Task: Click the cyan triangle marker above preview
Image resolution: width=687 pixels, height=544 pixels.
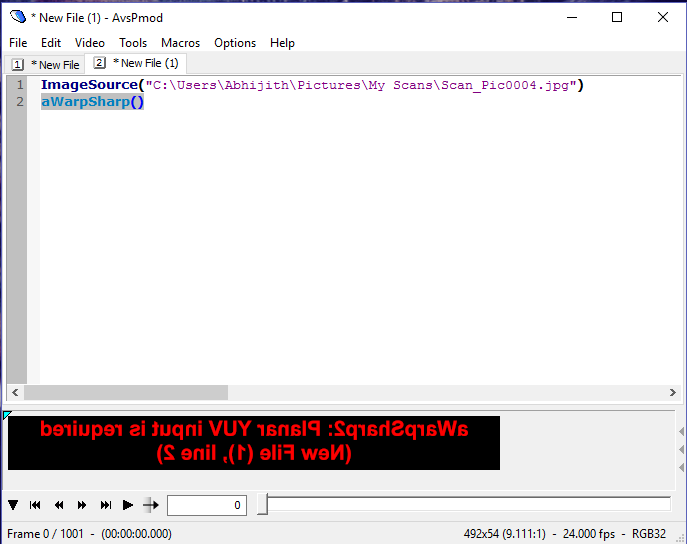Action: pos(7,415)
